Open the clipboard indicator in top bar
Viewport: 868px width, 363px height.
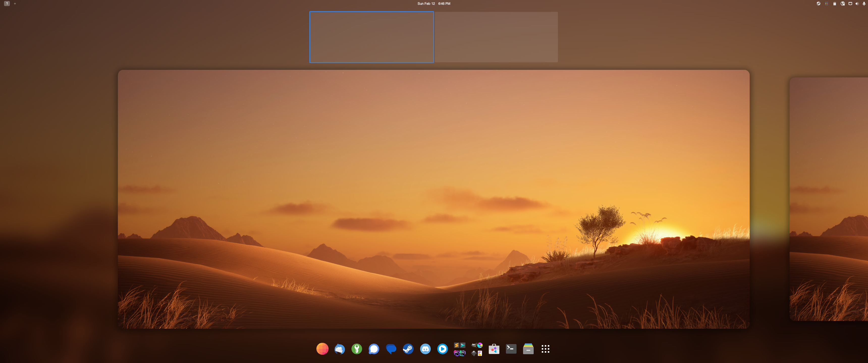click(x=834, y=4)
